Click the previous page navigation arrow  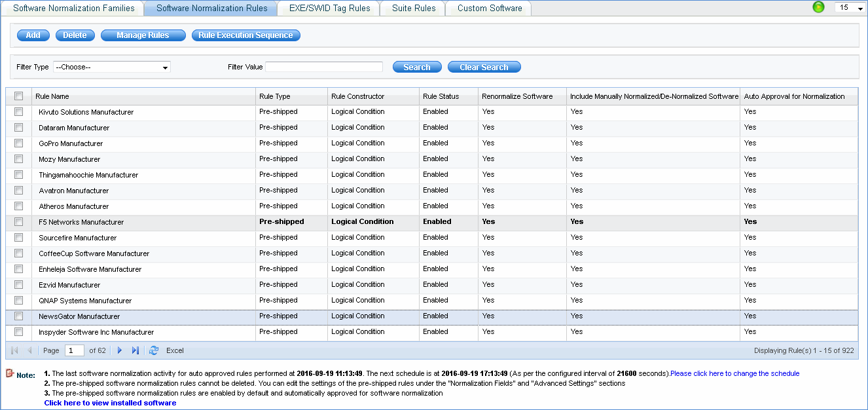28,350
